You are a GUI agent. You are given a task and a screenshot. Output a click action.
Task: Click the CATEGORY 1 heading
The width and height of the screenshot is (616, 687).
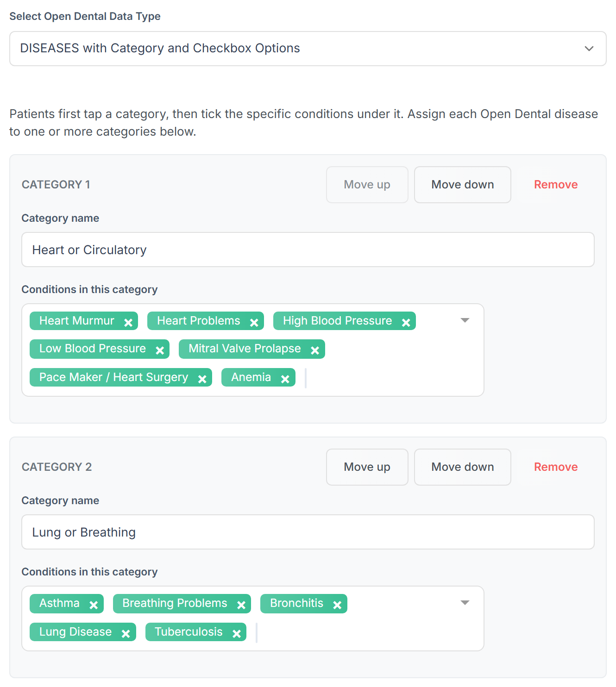[56, 185]
